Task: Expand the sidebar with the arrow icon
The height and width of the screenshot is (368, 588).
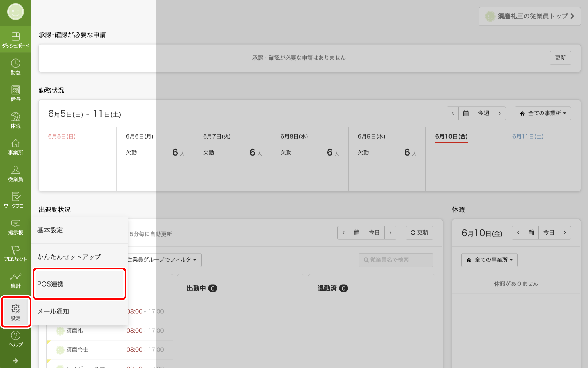Action: point(16,361)
